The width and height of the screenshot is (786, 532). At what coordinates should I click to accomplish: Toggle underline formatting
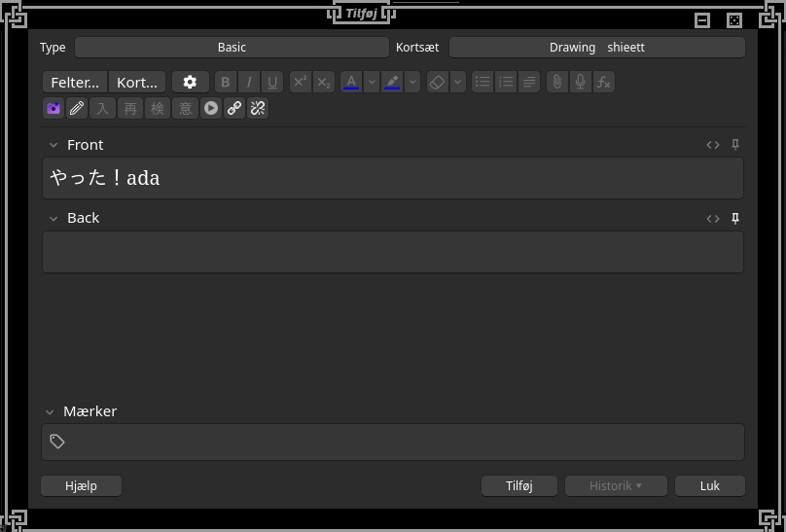pos(272,82)
